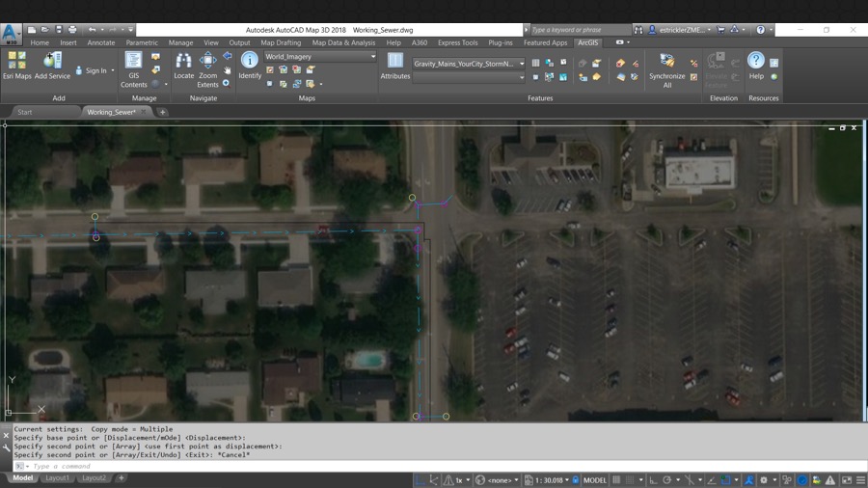868x488 pixels.
Task: Open the 1x vertical exaggeration dropdown
Action: coord(468,480)
